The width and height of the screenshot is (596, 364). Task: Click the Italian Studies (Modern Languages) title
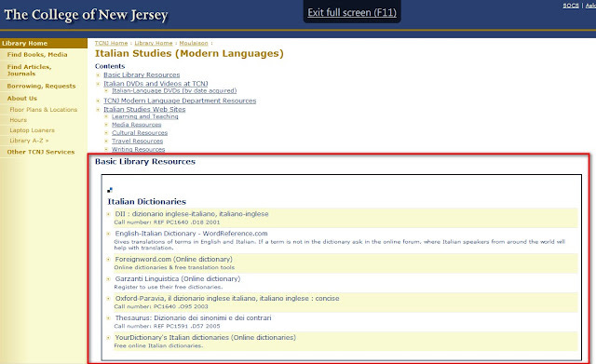[189, 54]
